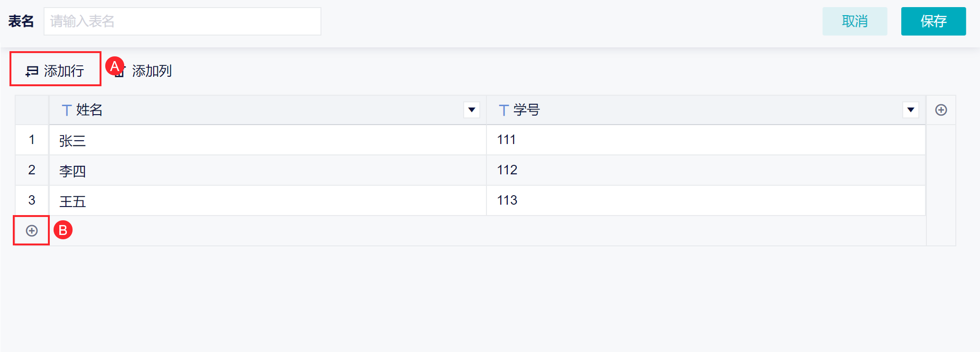Click the cell with value 111
This screenshot has height=352, width=980.
705,140
